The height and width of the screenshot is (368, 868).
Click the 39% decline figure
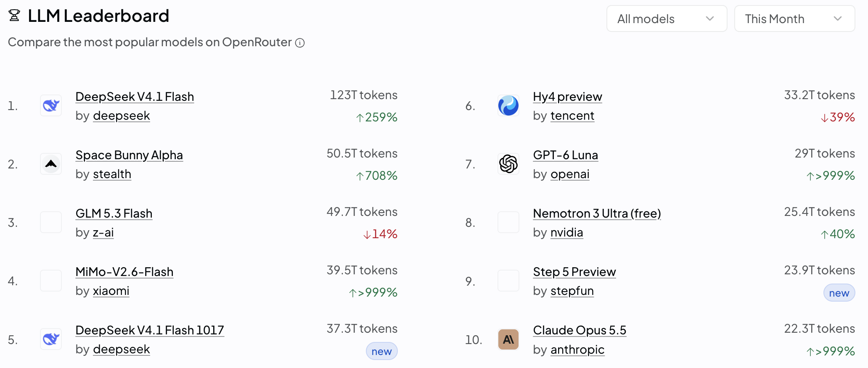tap(838, 117)
